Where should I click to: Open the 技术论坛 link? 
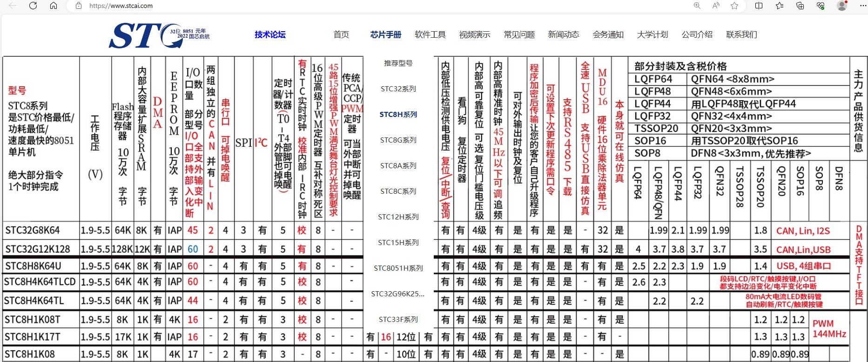pyautogui.click(x=270, y=34)
